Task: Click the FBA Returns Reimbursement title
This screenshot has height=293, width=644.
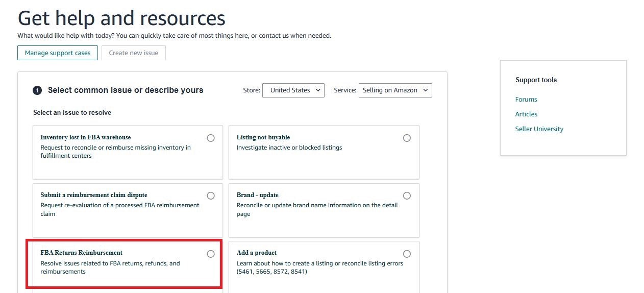Action: (82, 253)
